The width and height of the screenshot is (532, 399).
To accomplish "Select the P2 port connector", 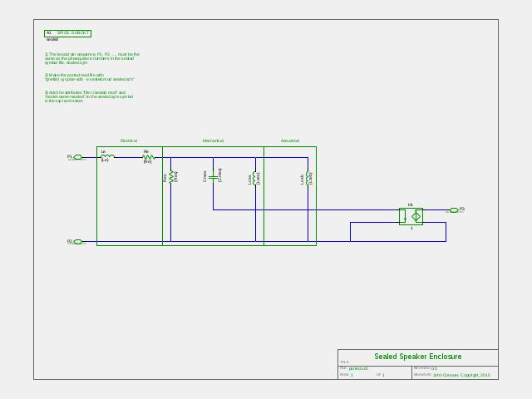I will pyautogui.click(x=77, y=242).
